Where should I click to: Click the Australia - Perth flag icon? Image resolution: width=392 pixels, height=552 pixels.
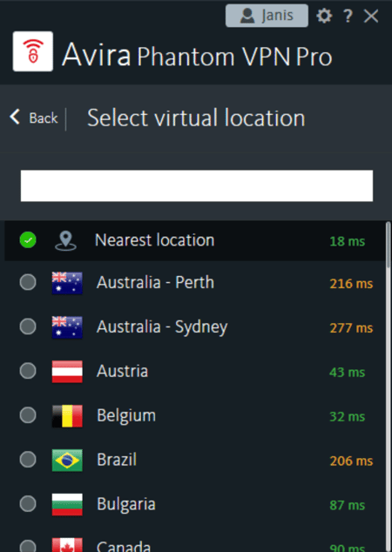pyautogui.click(x=67, y=283)
